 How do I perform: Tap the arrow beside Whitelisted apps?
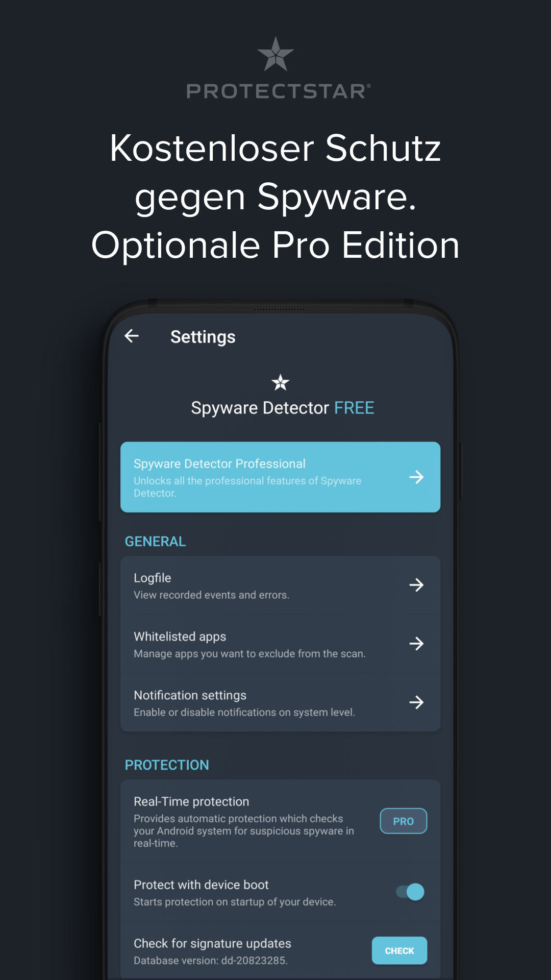click(416, 644)
